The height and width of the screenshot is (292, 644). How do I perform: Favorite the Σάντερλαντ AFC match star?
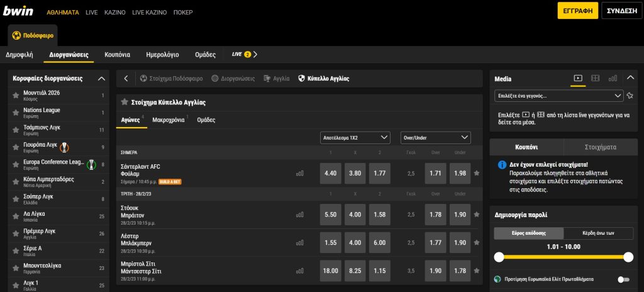tap(477, 173)
